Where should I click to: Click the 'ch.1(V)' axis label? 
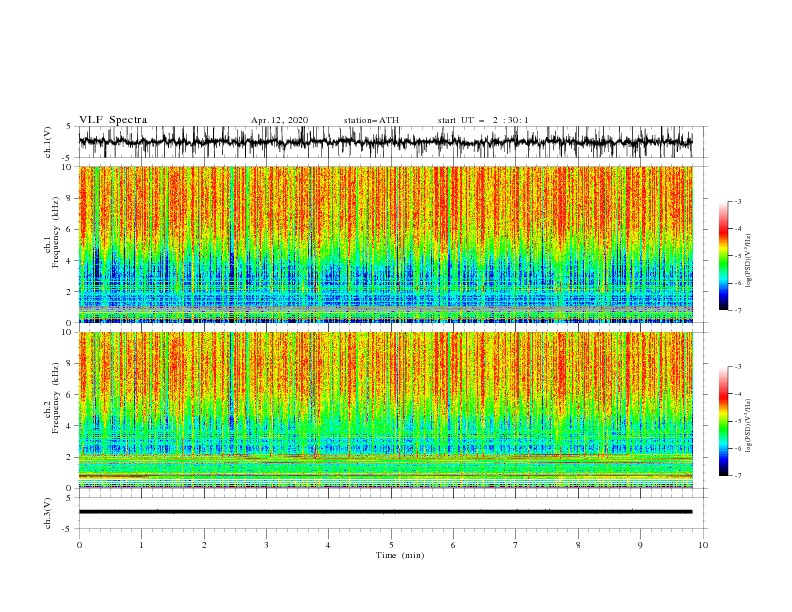[x=48, y=142]
